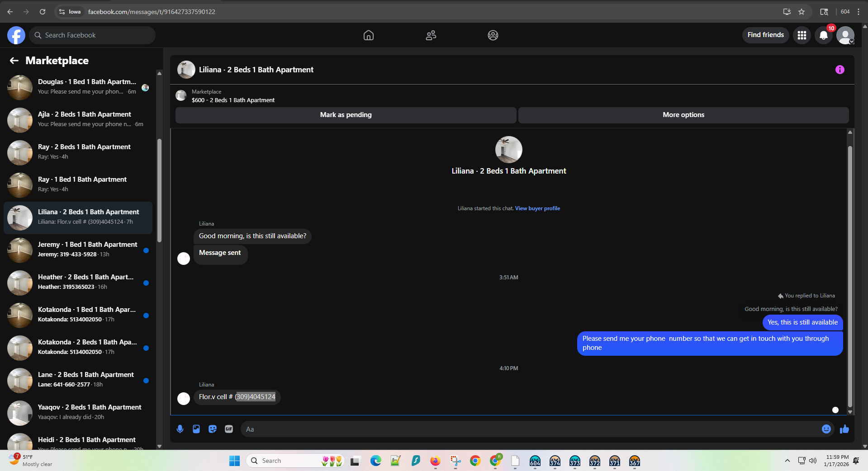Open View buyer profile link
868x471 pixels.
(x=537, y=208)
